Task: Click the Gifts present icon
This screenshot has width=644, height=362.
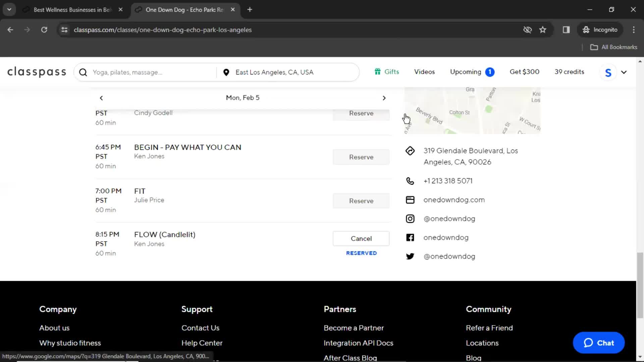Action: [x=378, y=72]
